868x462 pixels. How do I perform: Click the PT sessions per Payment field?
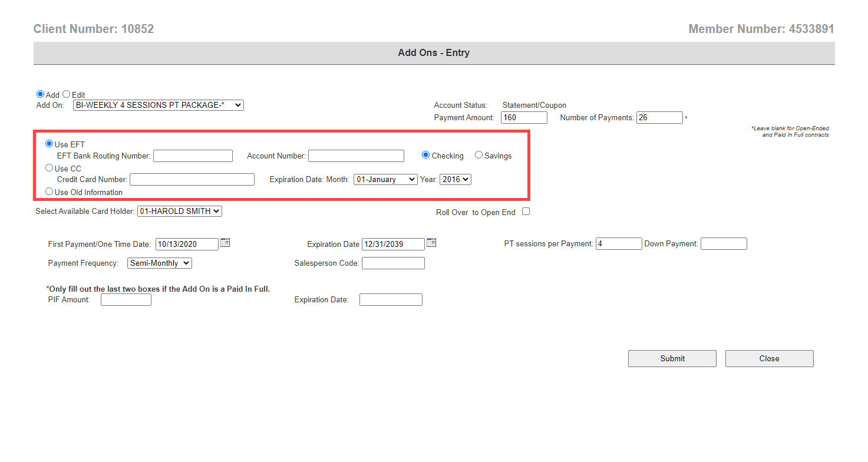619,243
